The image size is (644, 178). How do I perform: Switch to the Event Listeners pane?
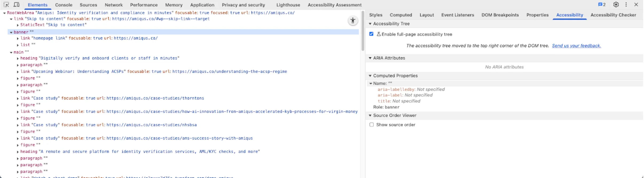coord(457,15)
